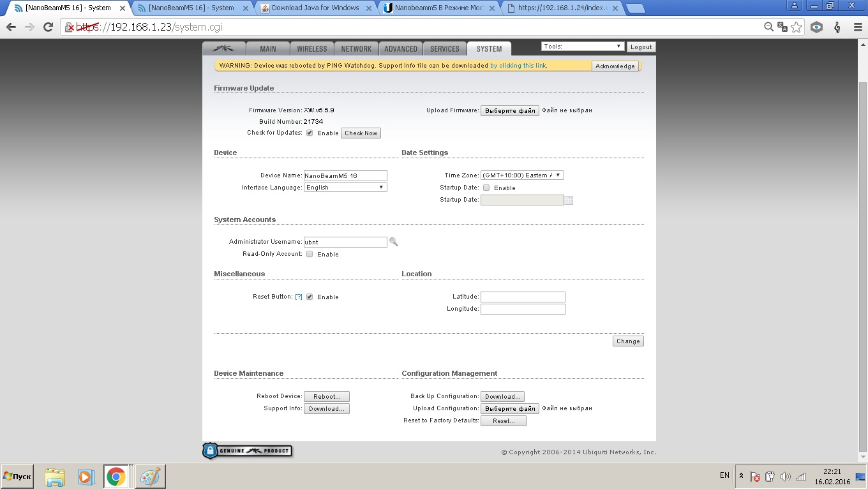This screenshot has height=490, width=868.
Task: Click the treble clef extension icon
Action: (x=837, y=27)
